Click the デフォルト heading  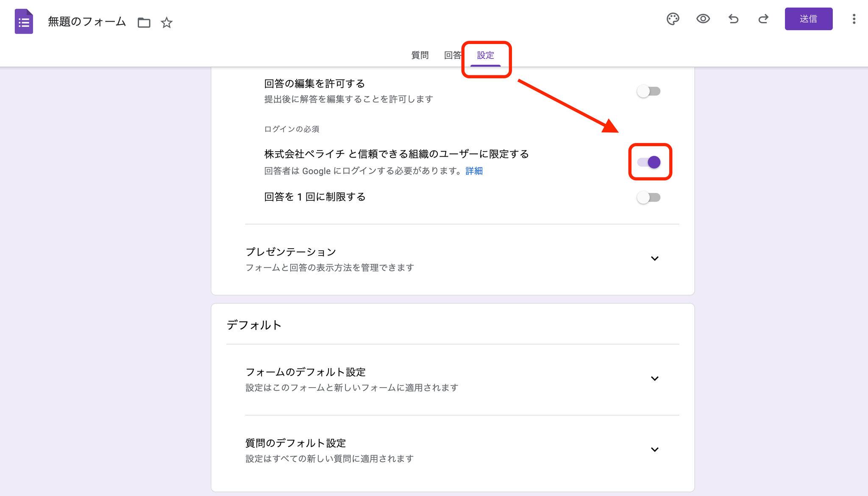point(254,325)
